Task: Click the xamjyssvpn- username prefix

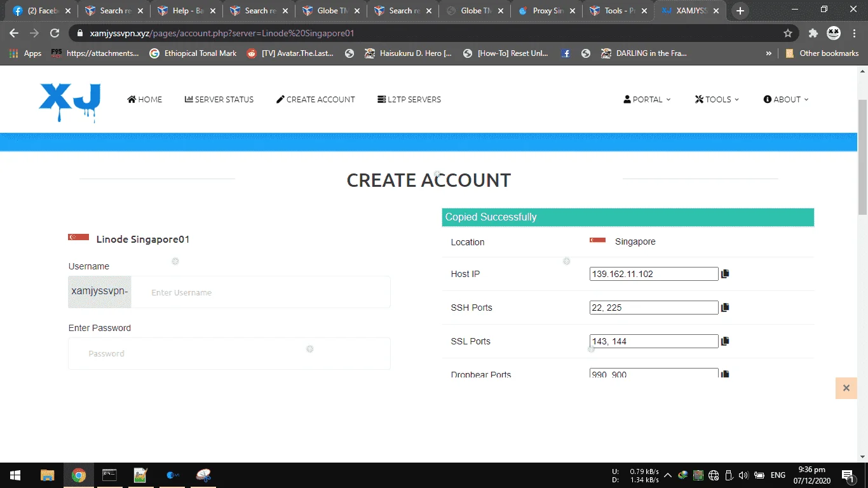Action: pos(100,291)
